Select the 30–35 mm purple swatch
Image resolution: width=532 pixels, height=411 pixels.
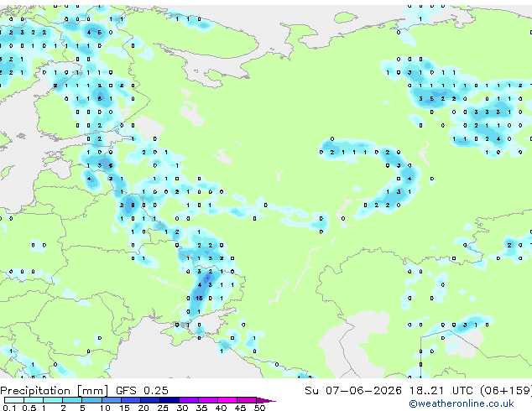coord(188,400)
